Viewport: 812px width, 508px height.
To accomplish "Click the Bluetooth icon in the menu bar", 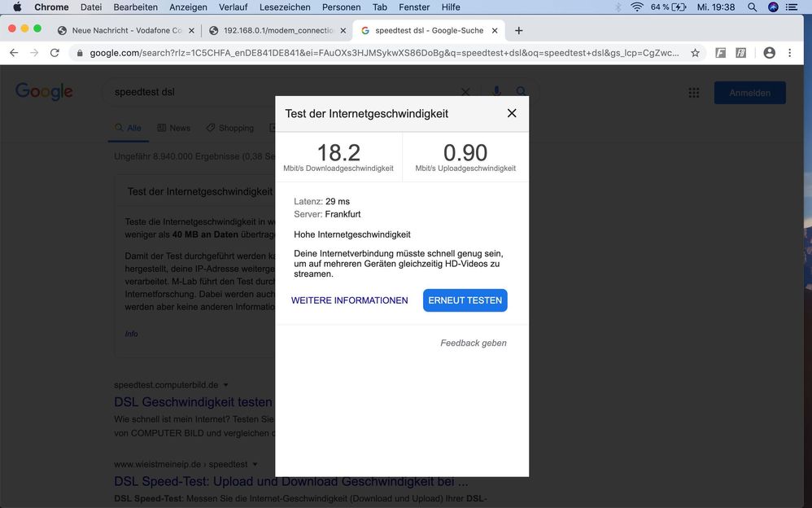I will (x=618, y=7).
